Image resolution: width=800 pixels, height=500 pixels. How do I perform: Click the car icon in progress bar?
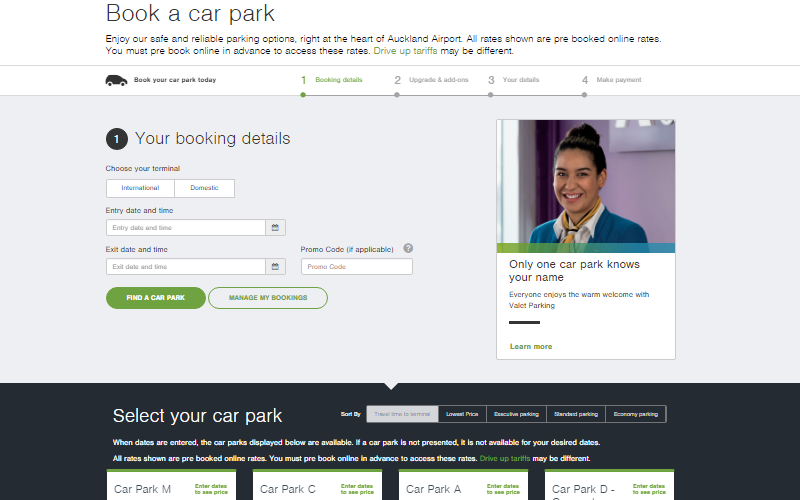point(116,80)
